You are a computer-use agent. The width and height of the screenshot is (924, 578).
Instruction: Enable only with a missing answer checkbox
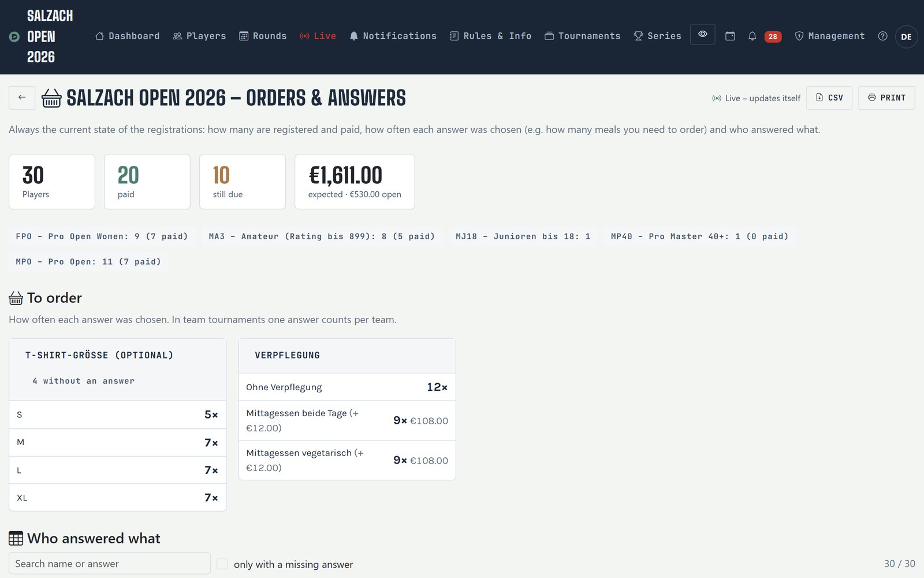[222, 564]
